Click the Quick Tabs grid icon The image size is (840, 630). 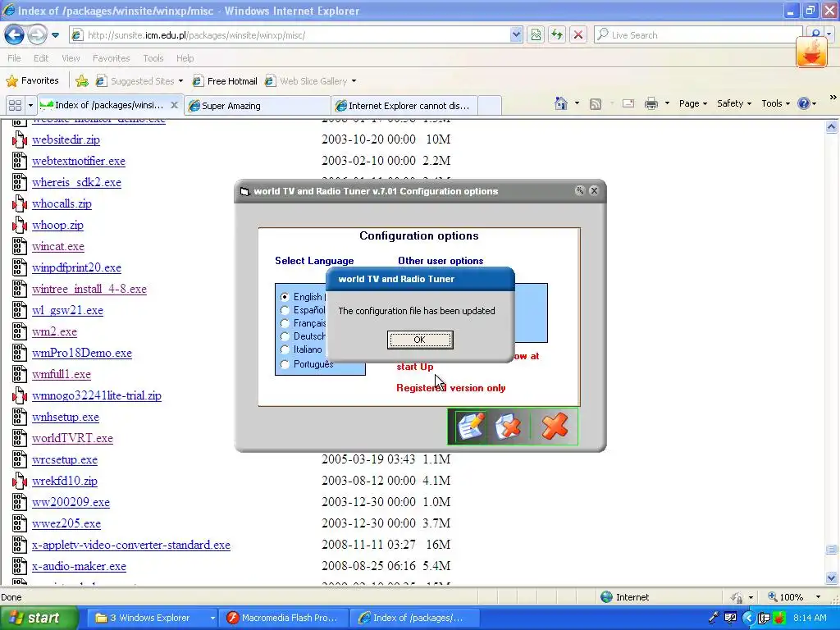tap(15, 105)
